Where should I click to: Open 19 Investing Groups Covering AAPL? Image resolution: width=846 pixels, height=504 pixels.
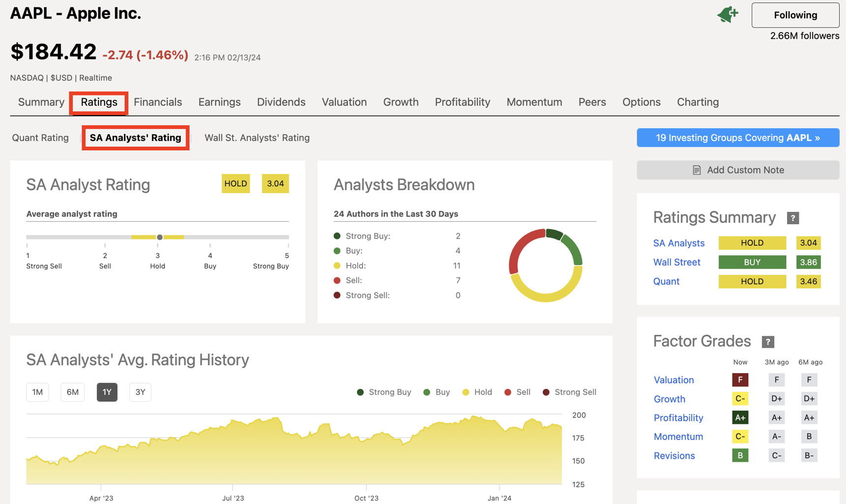(737, 138)
